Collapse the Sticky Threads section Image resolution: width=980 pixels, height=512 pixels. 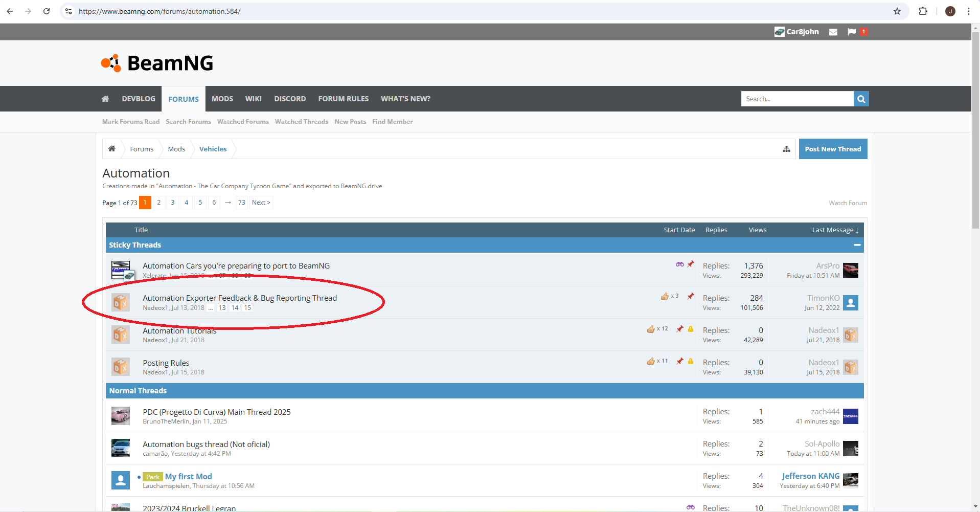857,245
